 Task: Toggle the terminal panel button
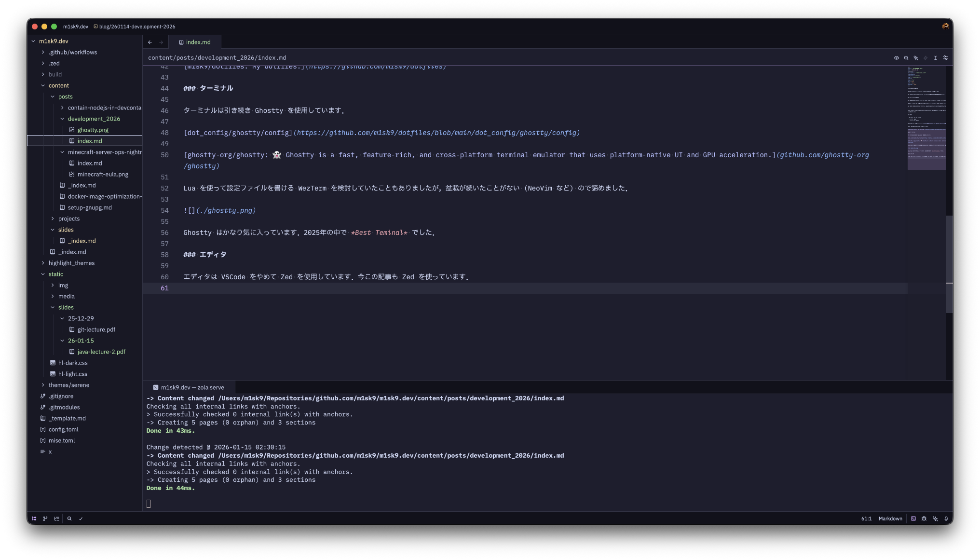click(913, 519)
